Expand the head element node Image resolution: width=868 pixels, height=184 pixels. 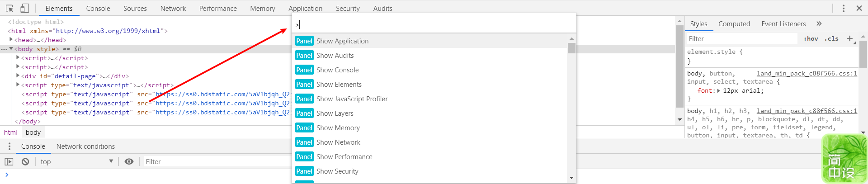tap(11, 40)
